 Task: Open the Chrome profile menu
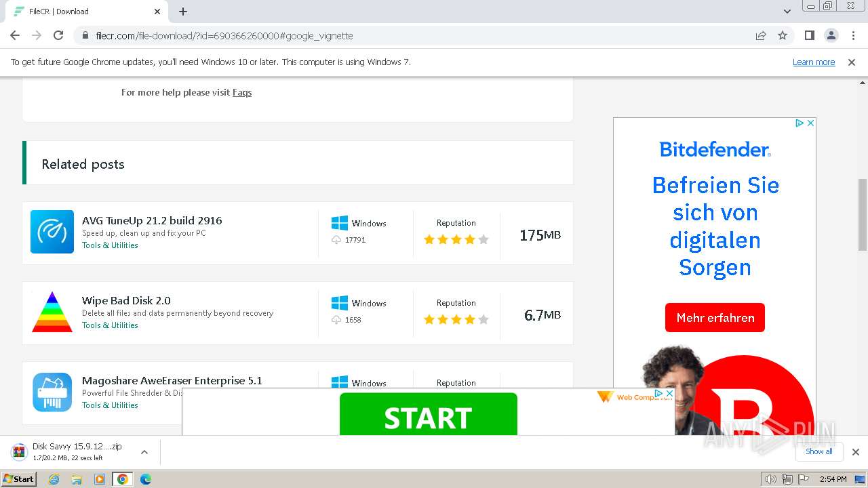point(831,35)
